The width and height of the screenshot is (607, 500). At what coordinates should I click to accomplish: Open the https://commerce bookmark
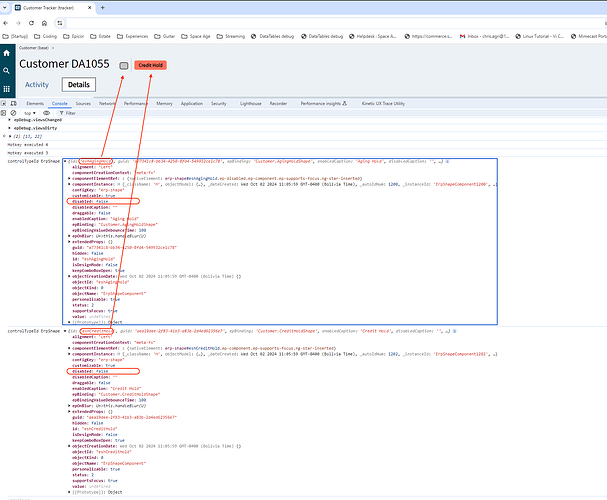pyautogui.click(x=428, y=36)
